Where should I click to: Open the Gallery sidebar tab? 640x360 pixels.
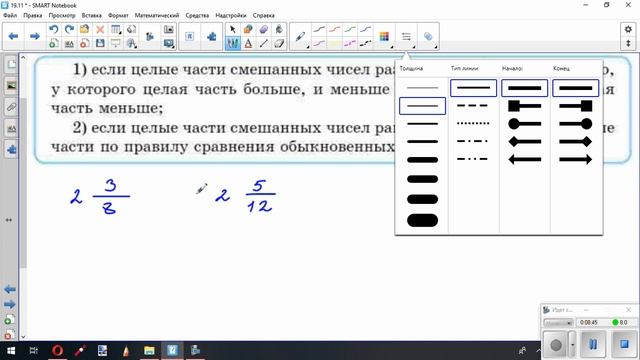[x=11, y=86]
